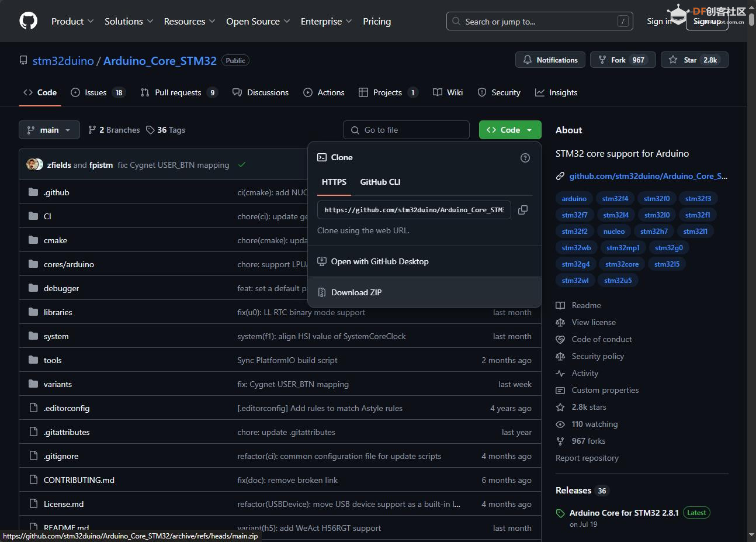Click the Code of conduct heart icon

pos(560,339)
